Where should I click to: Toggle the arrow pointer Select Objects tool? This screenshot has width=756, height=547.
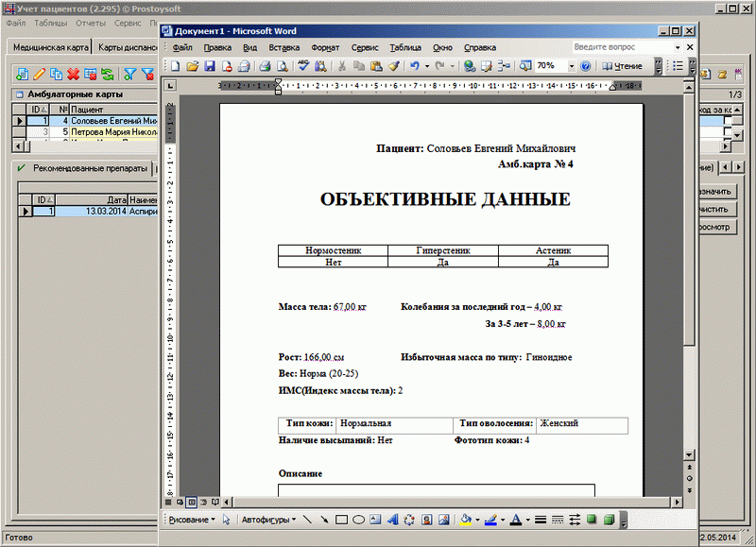tap(227, 520)
